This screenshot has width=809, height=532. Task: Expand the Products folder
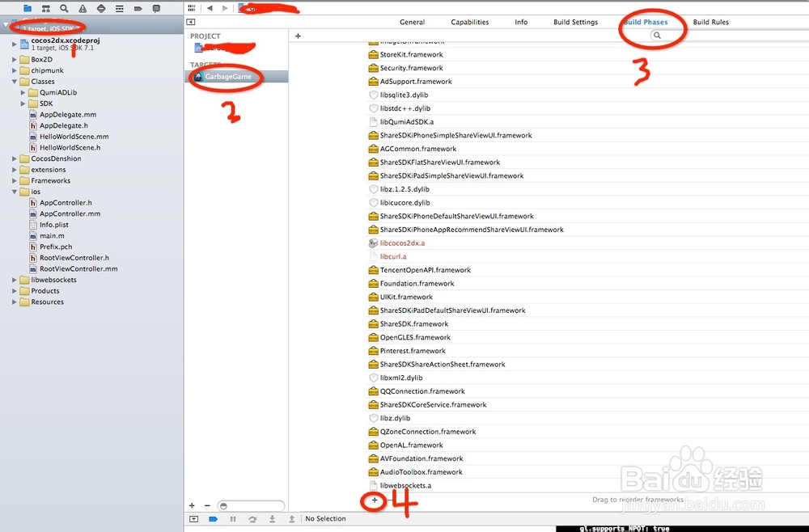[15, 291]
